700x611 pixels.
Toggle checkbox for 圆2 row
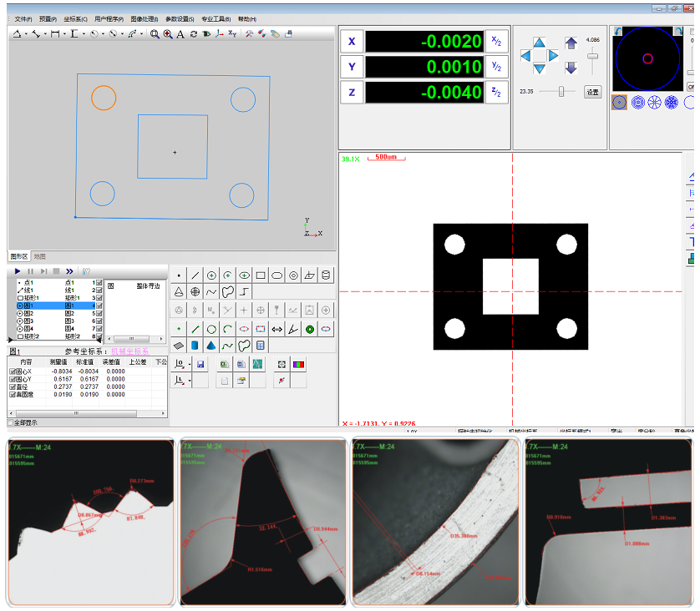[99, 314]
